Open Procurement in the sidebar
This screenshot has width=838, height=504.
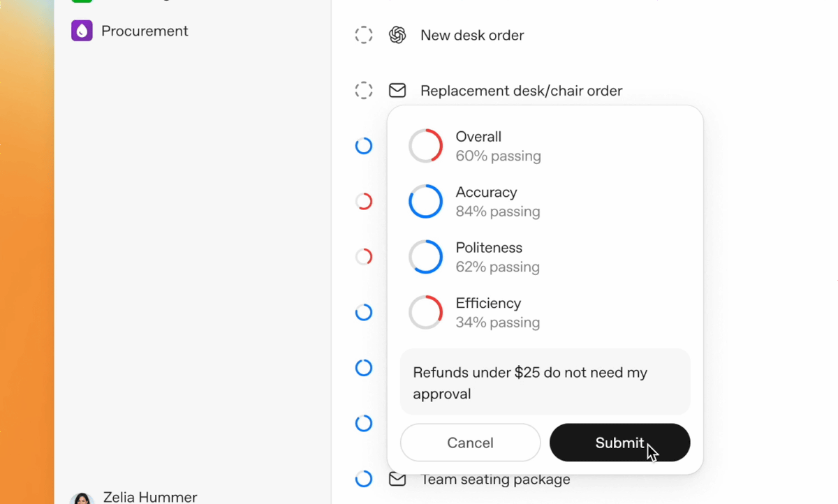[145, 31]
